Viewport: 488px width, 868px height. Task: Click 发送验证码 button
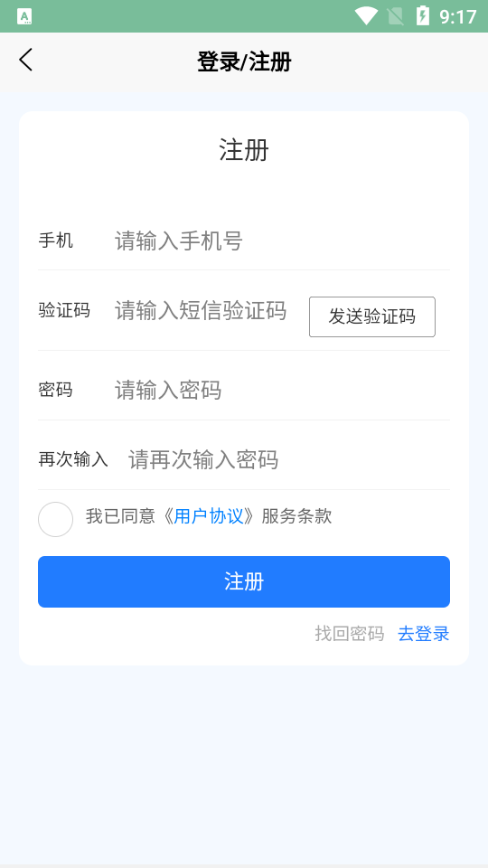(x=371, y=316)
